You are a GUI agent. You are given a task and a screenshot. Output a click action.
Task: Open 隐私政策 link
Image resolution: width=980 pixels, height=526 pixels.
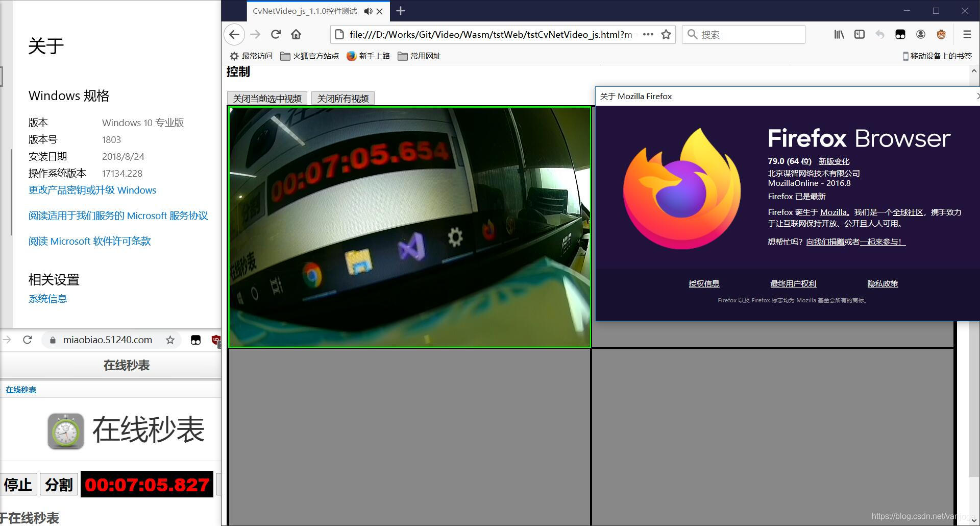tap(883, 283)
